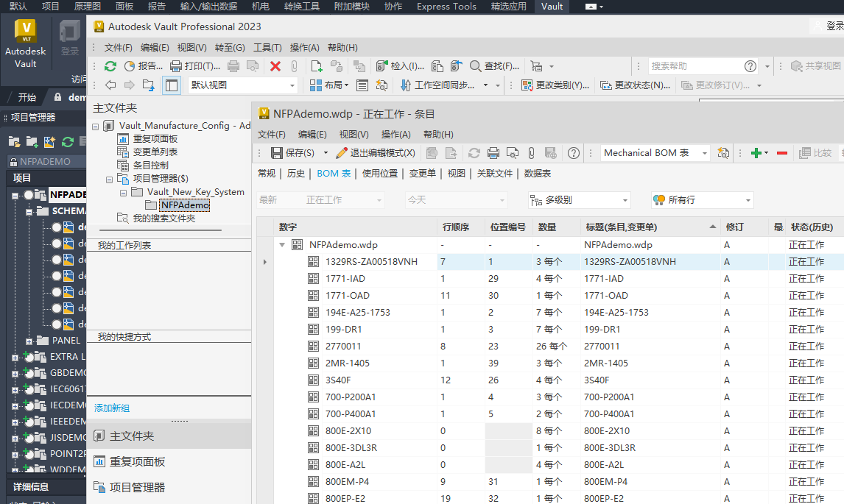Open the Reports pie chart button
The height and width of the screenshot is (504, 844).
coord(143,66)
